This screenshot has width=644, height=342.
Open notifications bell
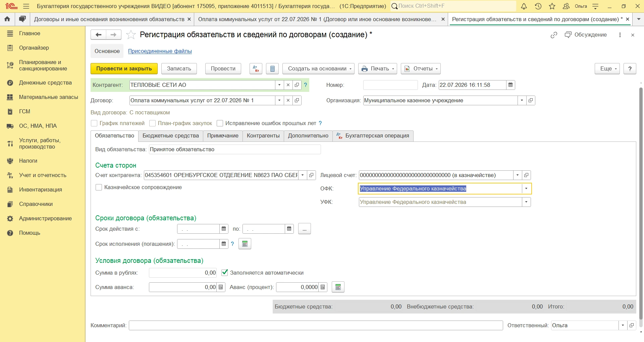click(x=524, y=6)
